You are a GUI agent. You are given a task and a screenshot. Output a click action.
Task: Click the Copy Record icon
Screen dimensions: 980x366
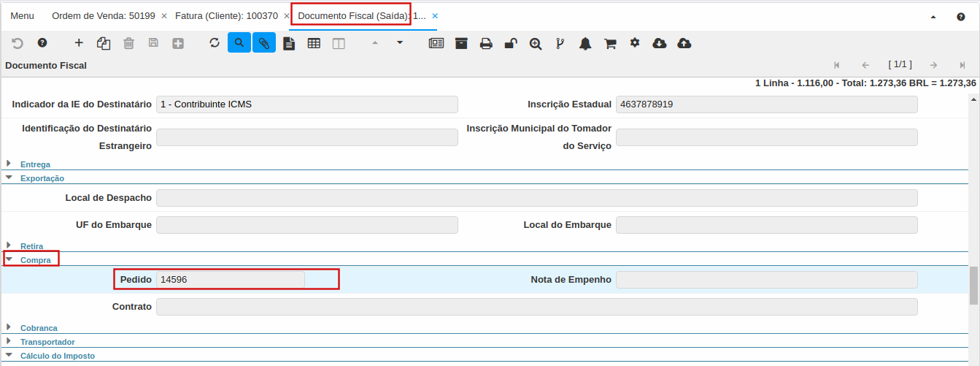click(x=104, y=43)
